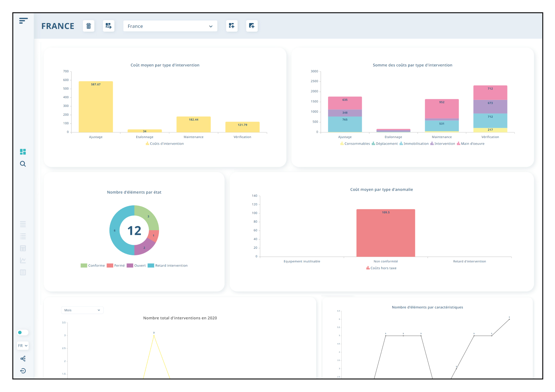Toggle the Main d'oeuvre legend series
555x392 pixels.
(x=471, y=144)
